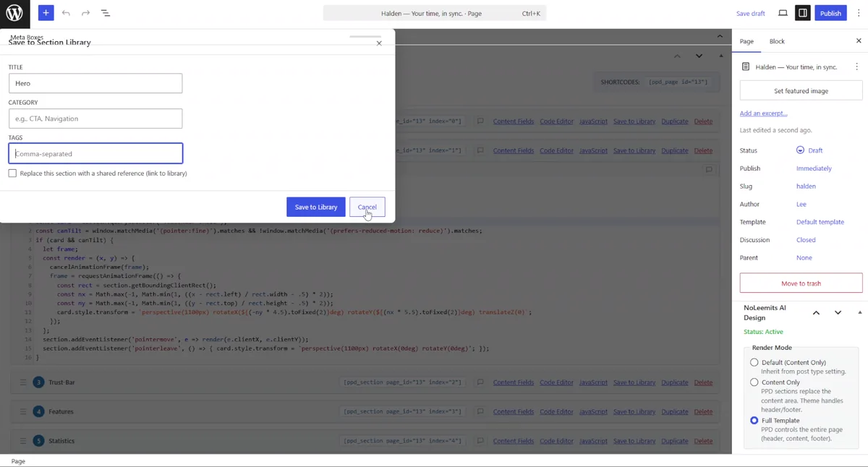
Task: Open the Status Draft dropdown
Action: [x=809, y=150]
